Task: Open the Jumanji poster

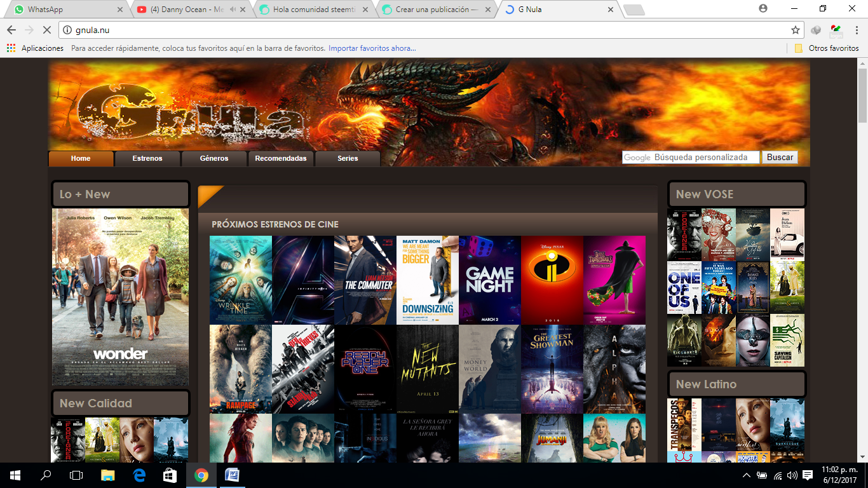Action: [x=552, y=438]
